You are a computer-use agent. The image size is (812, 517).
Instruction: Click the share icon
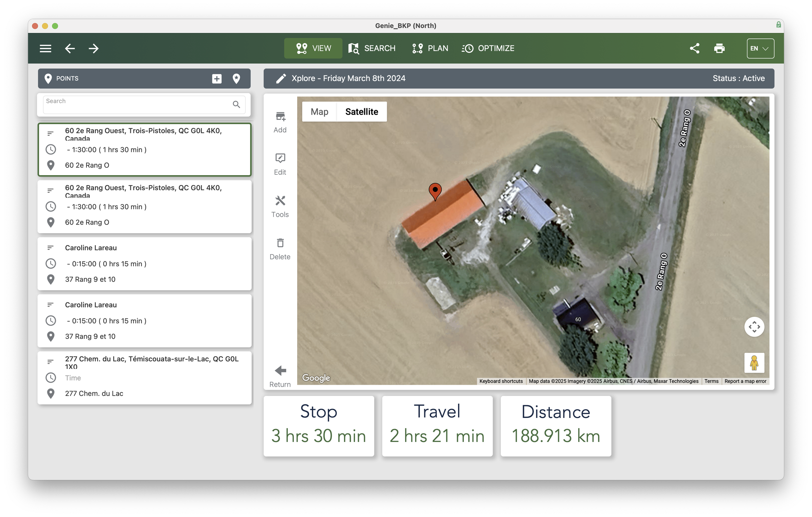[x=694, y=48]
